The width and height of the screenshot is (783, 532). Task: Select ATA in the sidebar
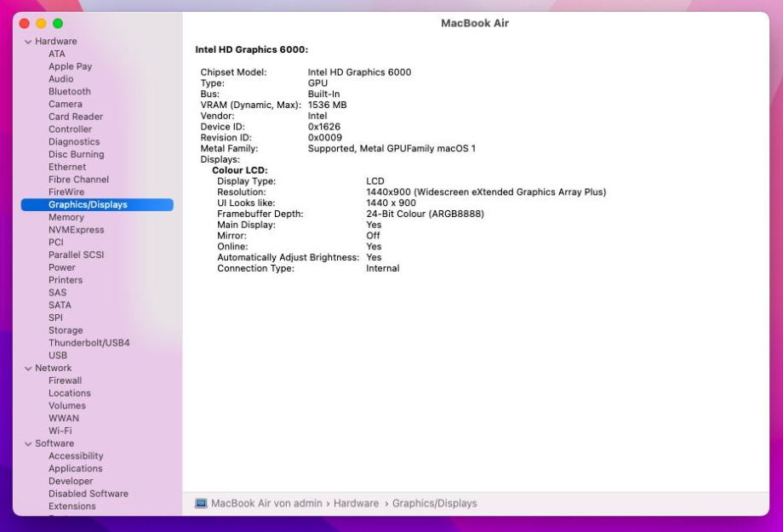point(57,54)
